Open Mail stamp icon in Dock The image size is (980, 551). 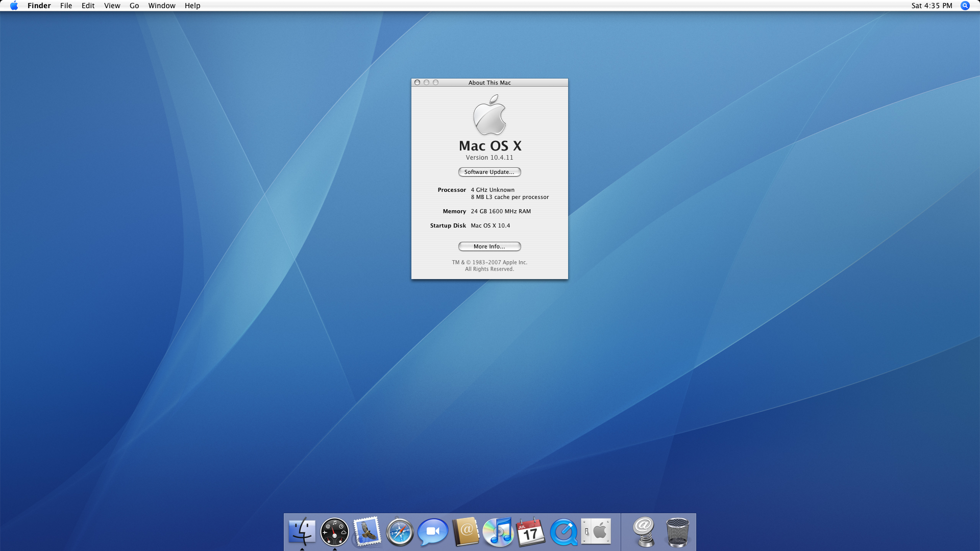[367, 532]
